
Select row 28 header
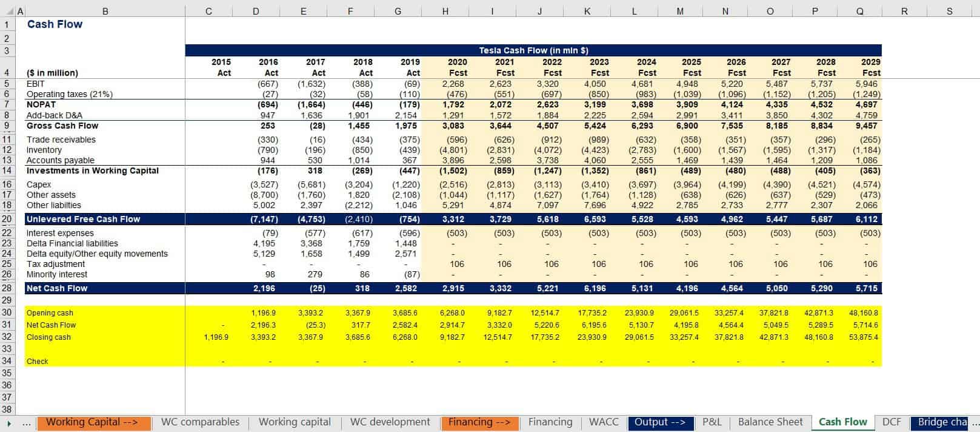click(x=7, y=288)
